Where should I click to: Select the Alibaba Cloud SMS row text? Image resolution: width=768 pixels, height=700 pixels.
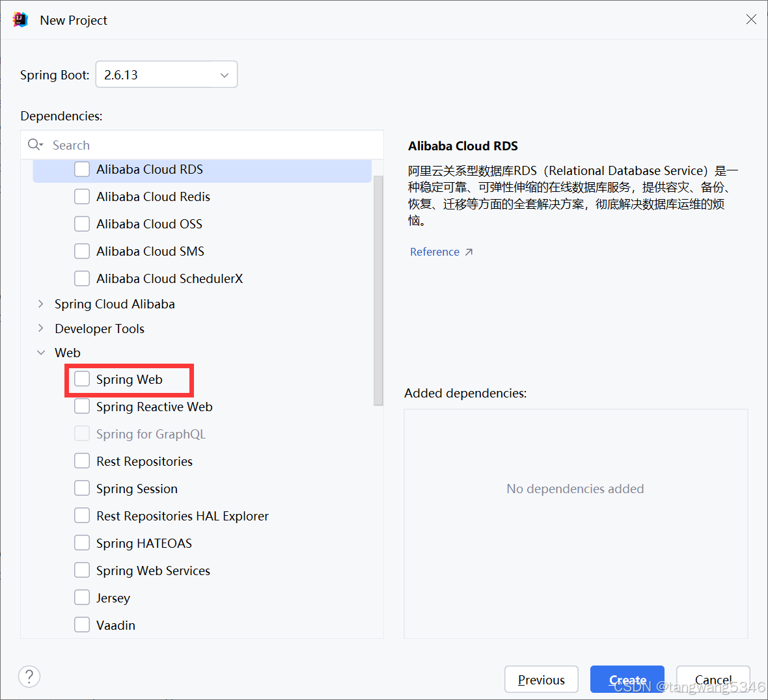(x=150, y=251)
